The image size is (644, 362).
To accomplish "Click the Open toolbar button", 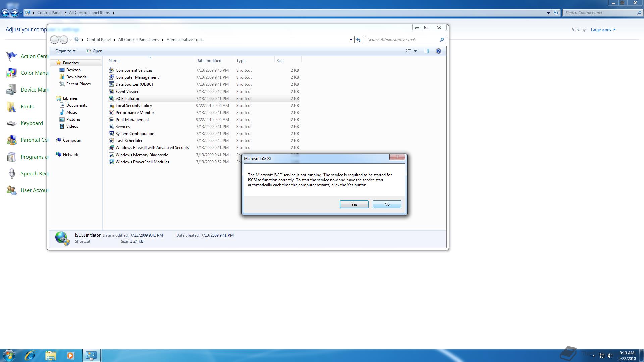I will [x=94, y=51].
